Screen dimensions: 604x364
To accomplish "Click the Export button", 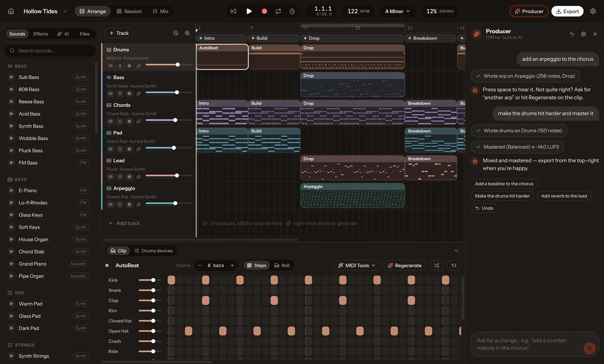I will pyautogui.click(x=567, y=11).
